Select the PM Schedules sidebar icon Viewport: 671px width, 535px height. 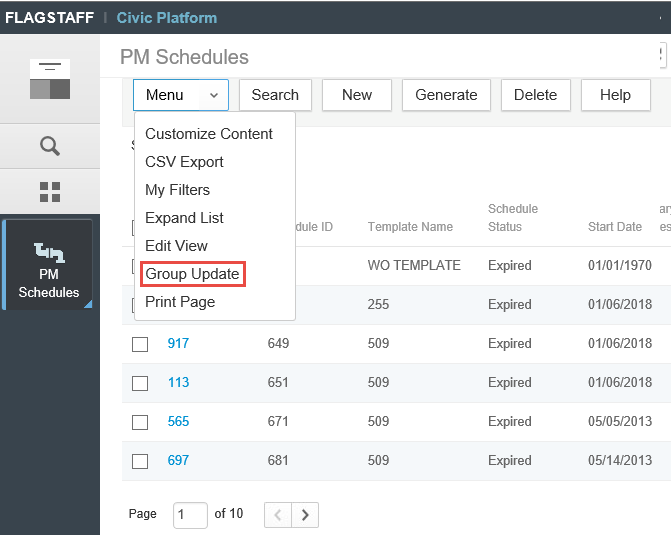(49, 266)
